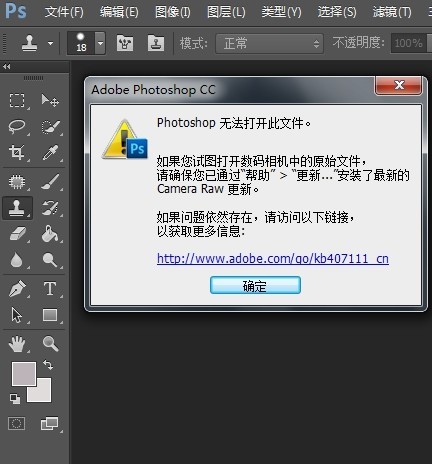The width and height of the screenshot is (432, 464).
Task: Toggle the Brush panel
Action: 125,43
